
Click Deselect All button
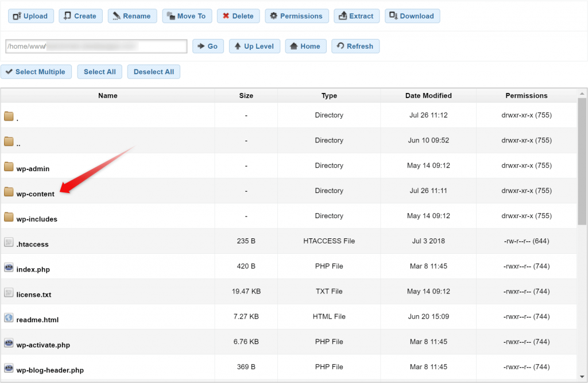point(153,72)
